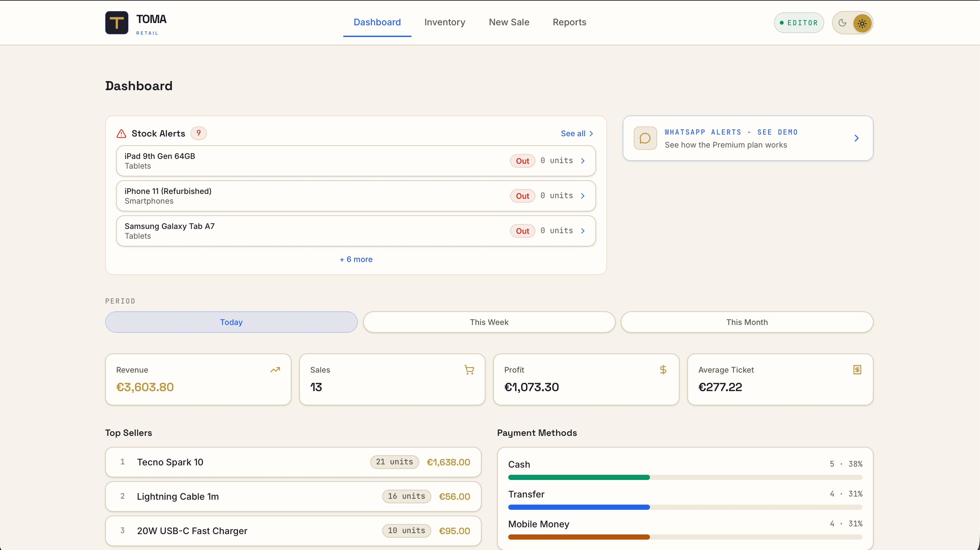The image size is (980, 550).
Task: Click the Out badge on iPhone 11 row
Action: pyautogui.click(x=523, y=196)
